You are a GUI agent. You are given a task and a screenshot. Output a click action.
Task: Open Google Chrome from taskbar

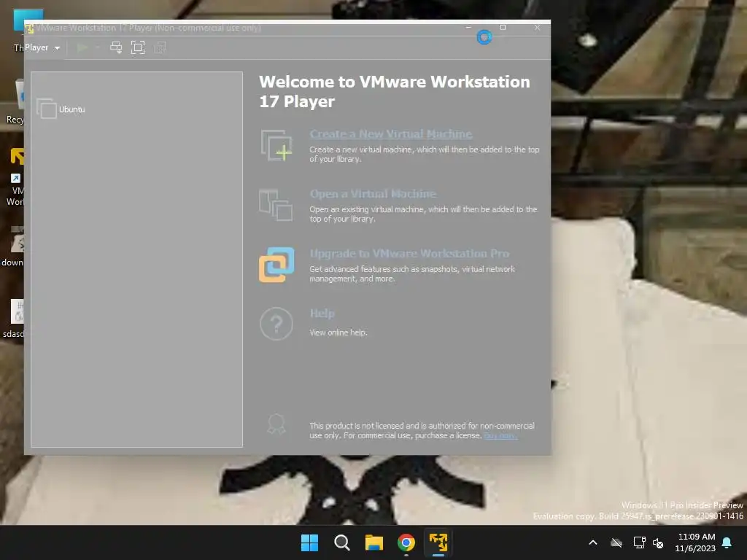(x=406, y=542)
